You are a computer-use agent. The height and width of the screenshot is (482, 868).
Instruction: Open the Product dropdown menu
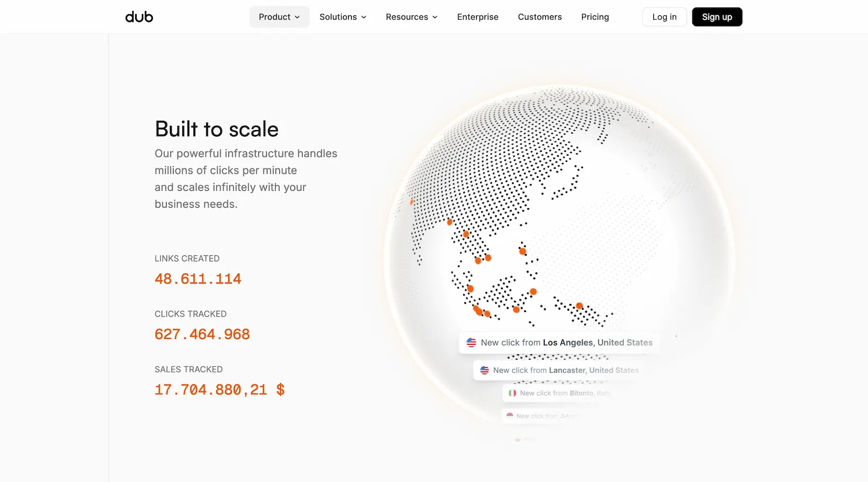click(279, 17)
